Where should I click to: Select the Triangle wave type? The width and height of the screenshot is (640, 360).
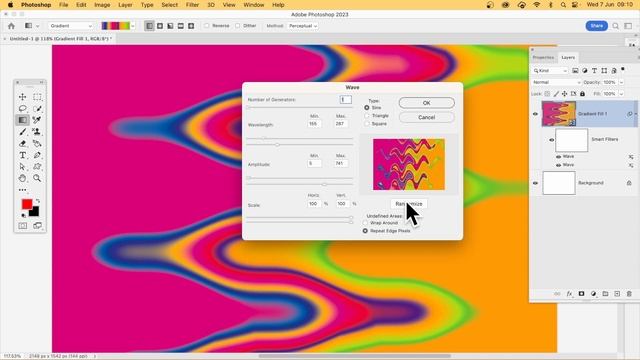(367, 116)
